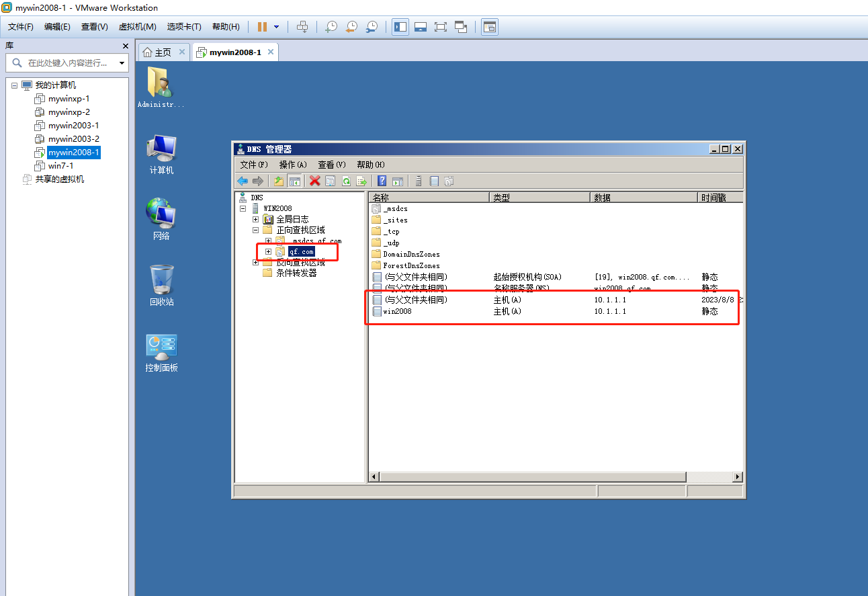868x596 pixels.
Task: Open the library search dropdown arrow
Action: tap(122, 63)
